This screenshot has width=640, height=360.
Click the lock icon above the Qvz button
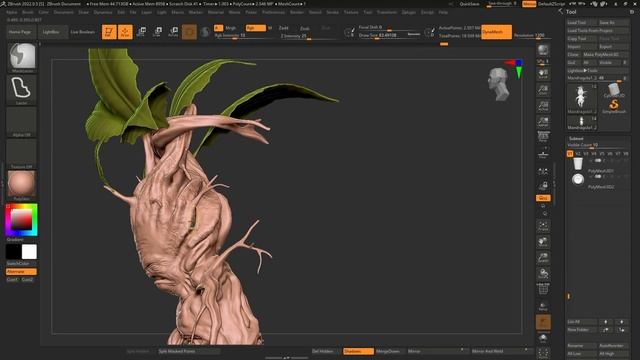[543, 187]
